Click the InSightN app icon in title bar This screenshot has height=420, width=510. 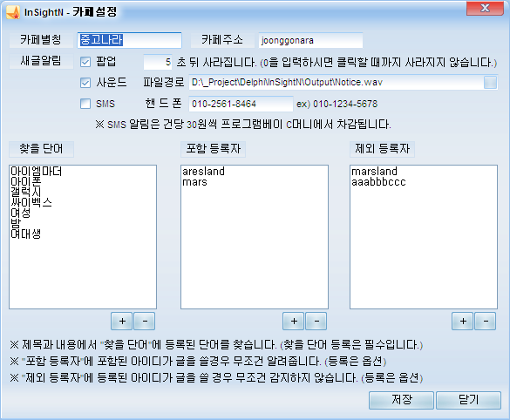[x=13, y=13]
